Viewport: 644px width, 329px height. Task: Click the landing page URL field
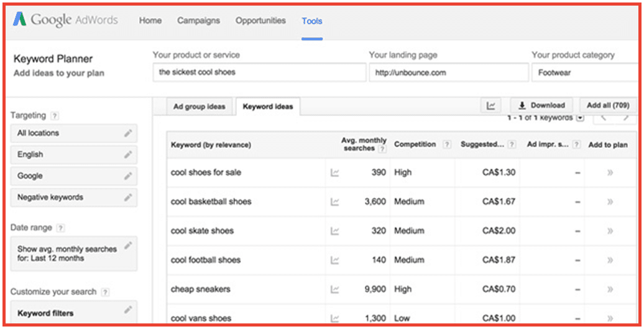pos(449,73)
